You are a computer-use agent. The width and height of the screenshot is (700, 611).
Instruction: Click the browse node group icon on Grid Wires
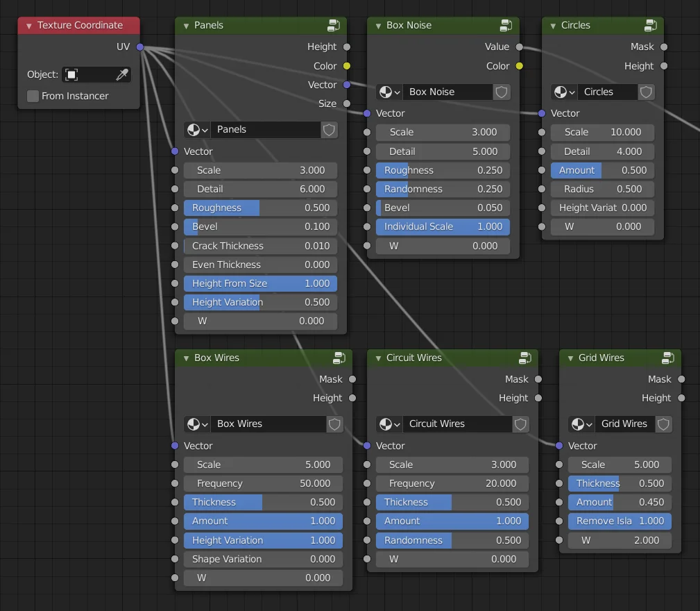point(581,424)
